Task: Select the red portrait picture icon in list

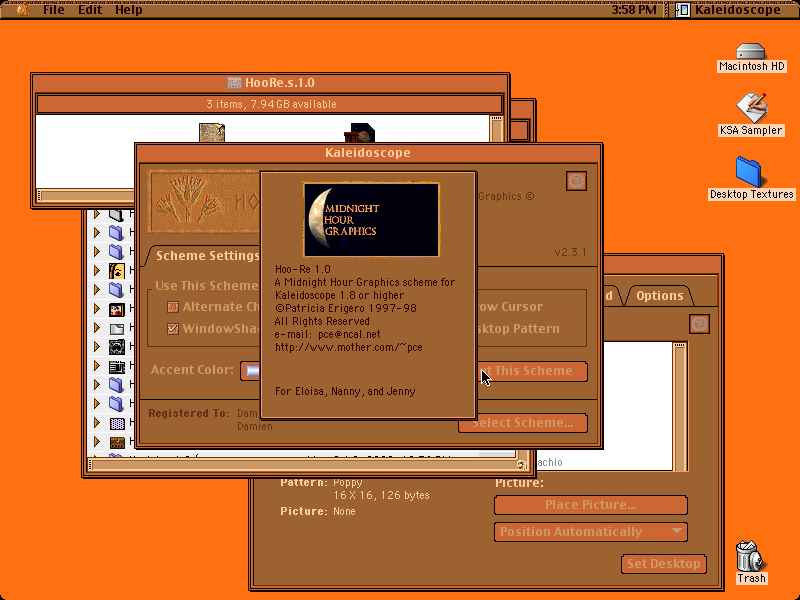Action: click(x=117, y=309)
